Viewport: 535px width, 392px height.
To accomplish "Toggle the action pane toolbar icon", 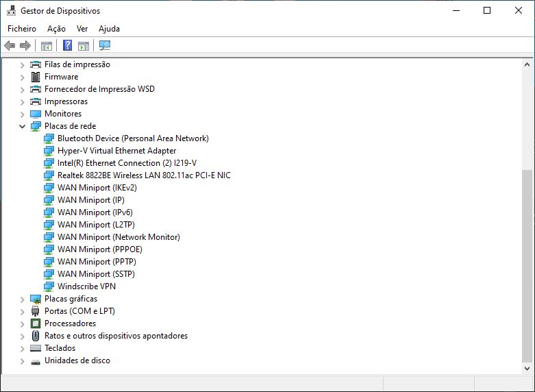I will pos(84,46).
